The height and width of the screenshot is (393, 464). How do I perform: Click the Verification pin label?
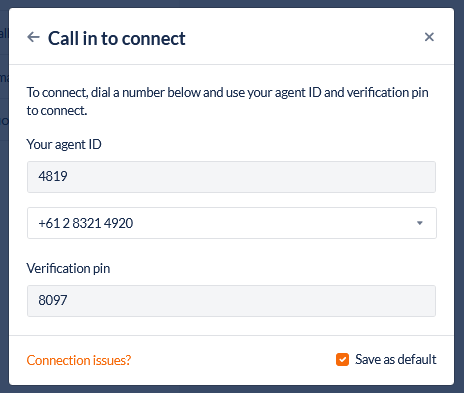68,268
